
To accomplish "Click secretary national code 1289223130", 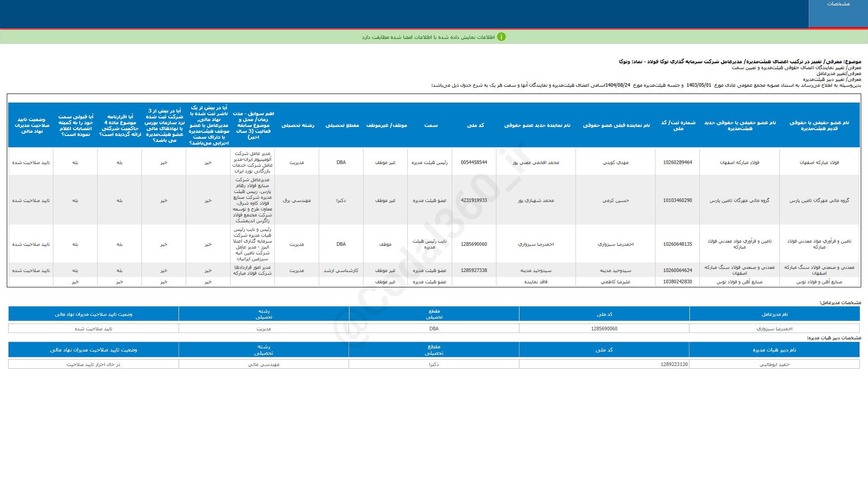I will pos(674,364).
